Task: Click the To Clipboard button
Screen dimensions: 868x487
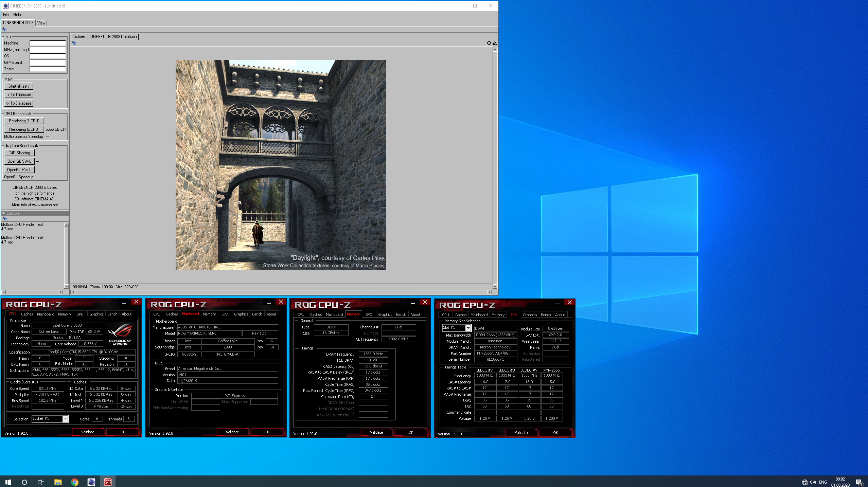Action: pos(19,95)
